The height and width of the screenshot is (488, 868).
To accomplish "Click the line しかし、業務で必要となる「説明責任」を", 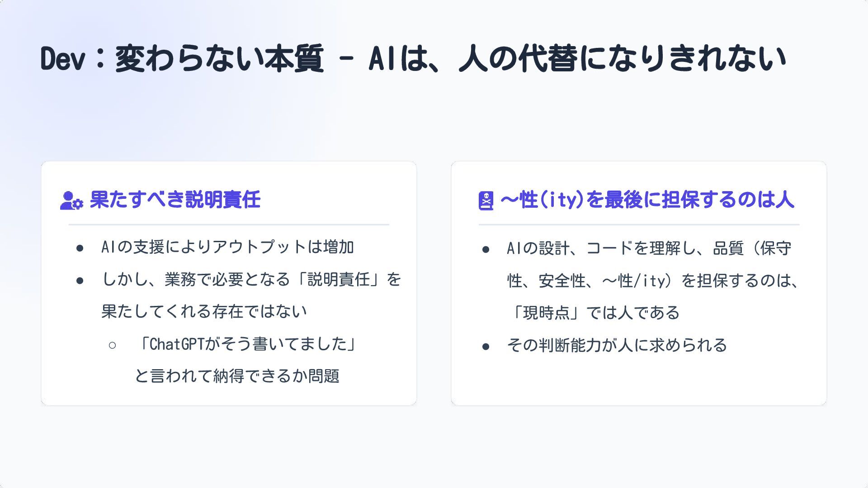I will (251, 280).
